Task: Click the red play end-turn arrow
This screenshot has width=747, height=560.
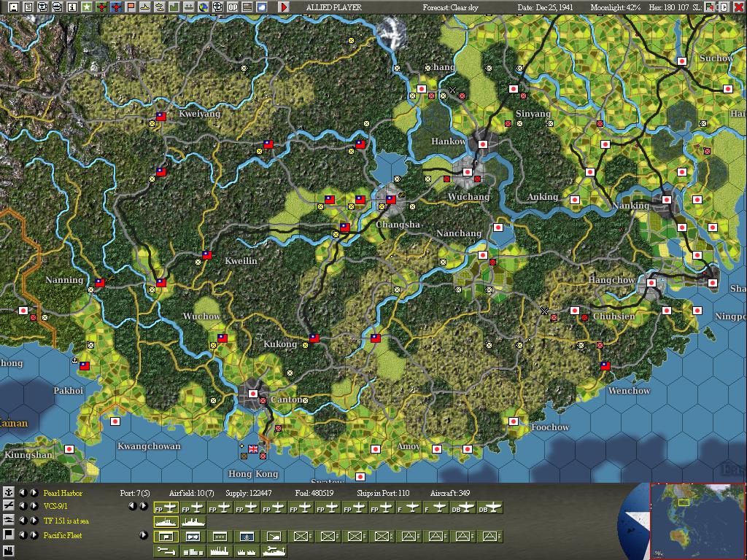Action: click(x=284, y=7)
